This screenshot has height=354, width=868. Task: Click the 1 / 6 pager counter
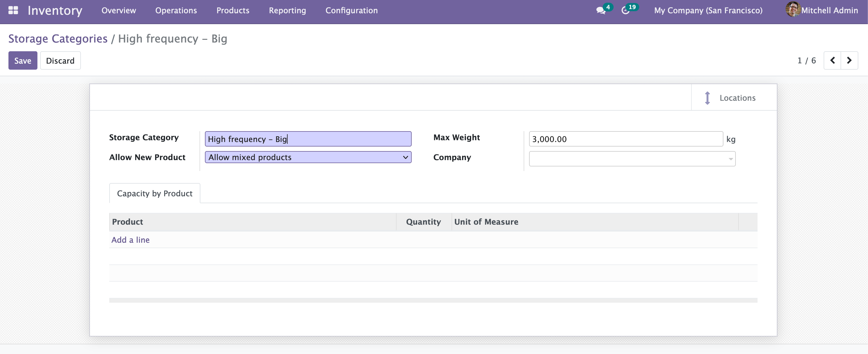pyautogui.click(x=806, y=61)
